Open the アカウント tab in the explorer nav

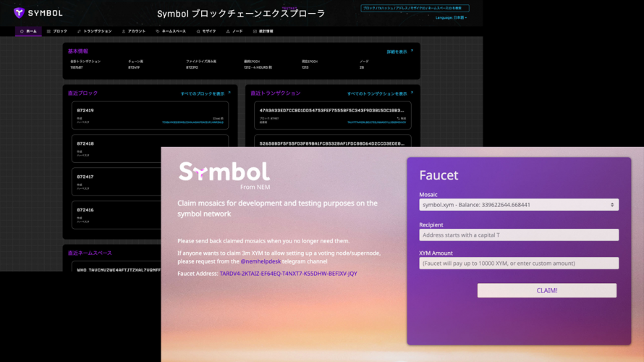tap(133, 31)
